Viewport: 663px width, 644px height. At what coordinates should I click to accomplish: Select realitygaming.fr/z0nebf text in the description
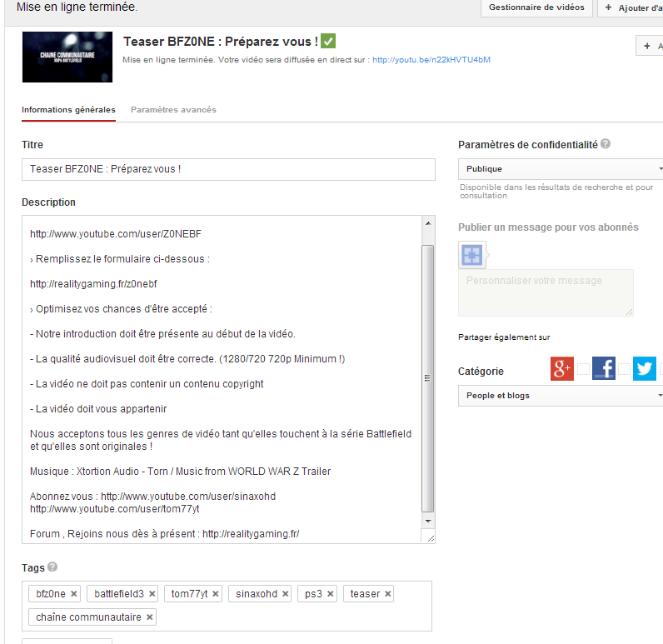93,284
